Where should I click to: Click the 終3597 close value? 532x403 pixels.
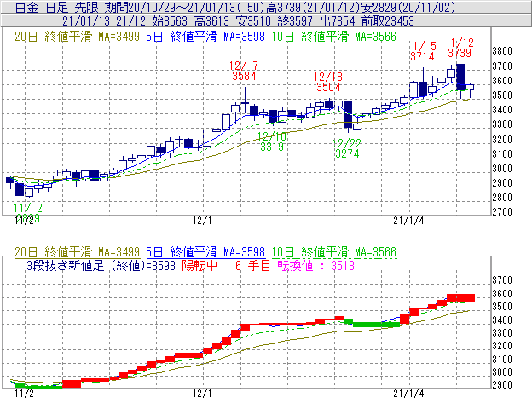295,21
